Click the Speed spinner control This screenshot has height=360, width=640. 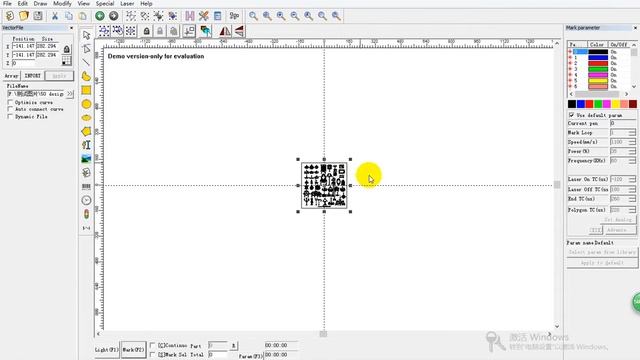pyautogui.click(x=632, y=142)
